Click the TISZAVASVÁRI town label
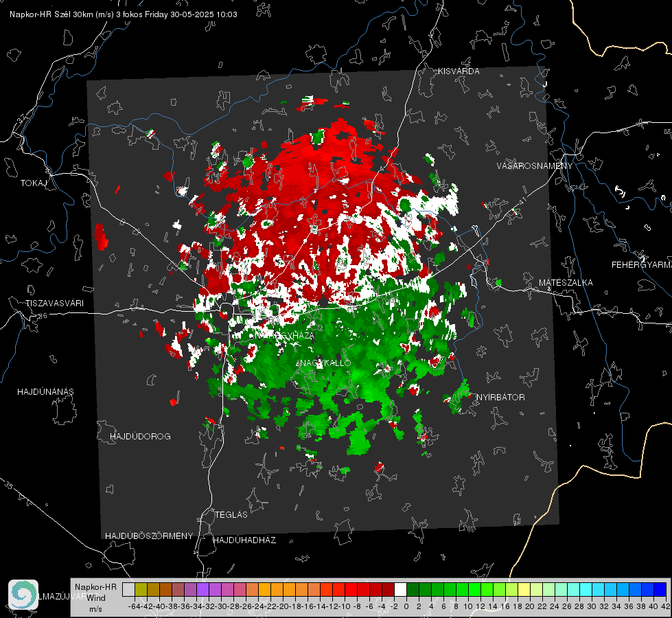Screen dimensions: 672x618 54,304
